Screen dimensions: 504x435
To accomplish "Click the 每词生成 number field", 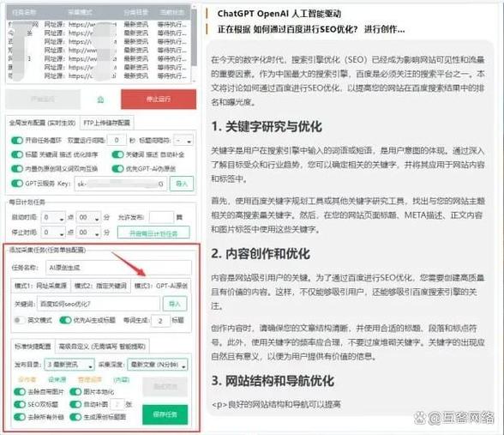I will point(160,321).
